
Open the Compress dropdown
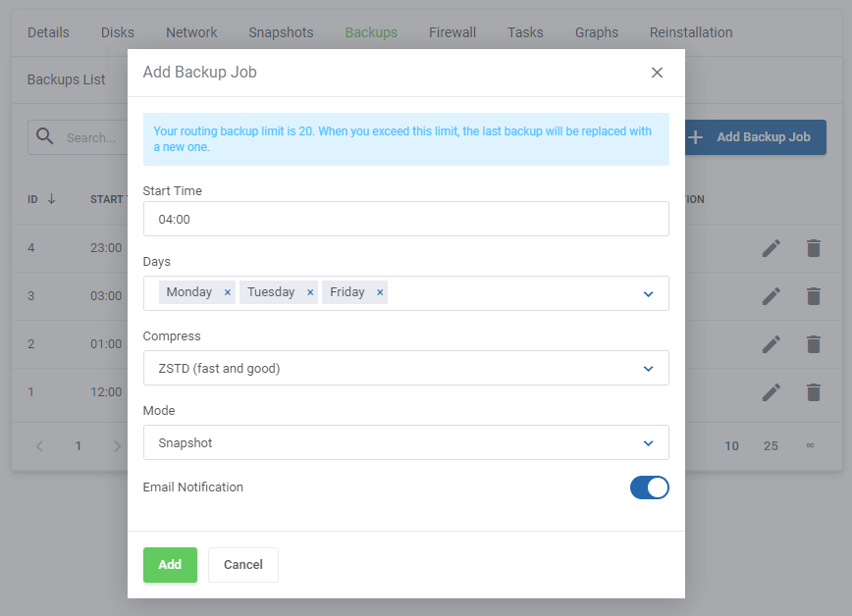click(406, 368)
